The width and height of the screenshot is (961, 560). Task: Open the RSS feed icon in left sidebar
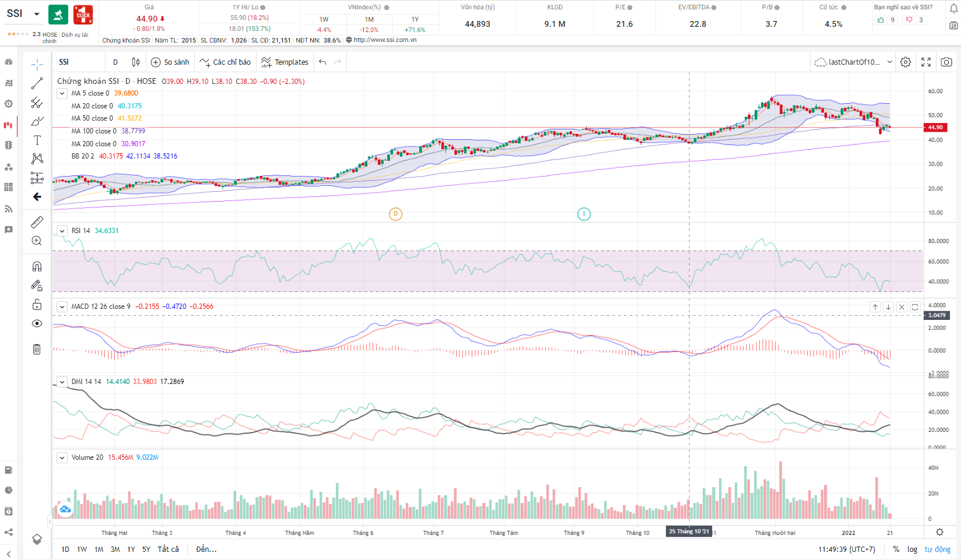9,209
